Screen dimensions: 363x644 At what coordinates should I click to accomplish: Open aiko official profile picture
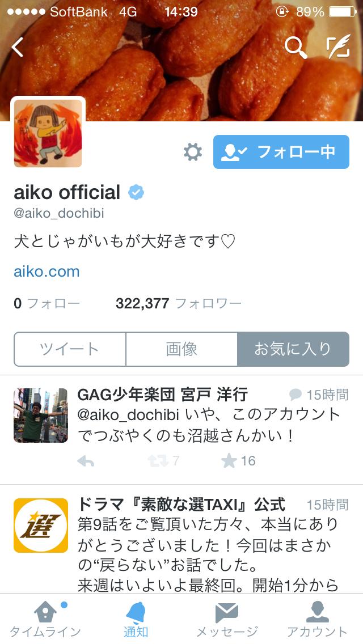[48, 133]
